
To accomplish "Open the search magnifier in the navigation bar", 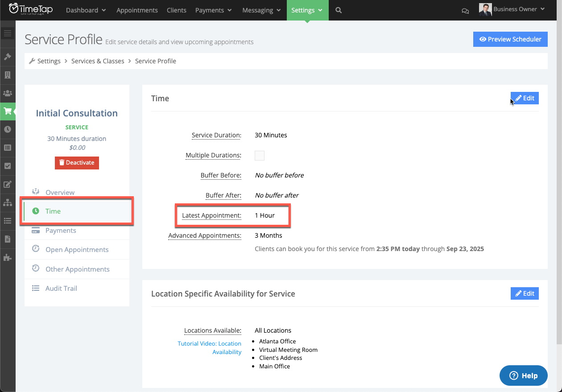I will (338, 10).
